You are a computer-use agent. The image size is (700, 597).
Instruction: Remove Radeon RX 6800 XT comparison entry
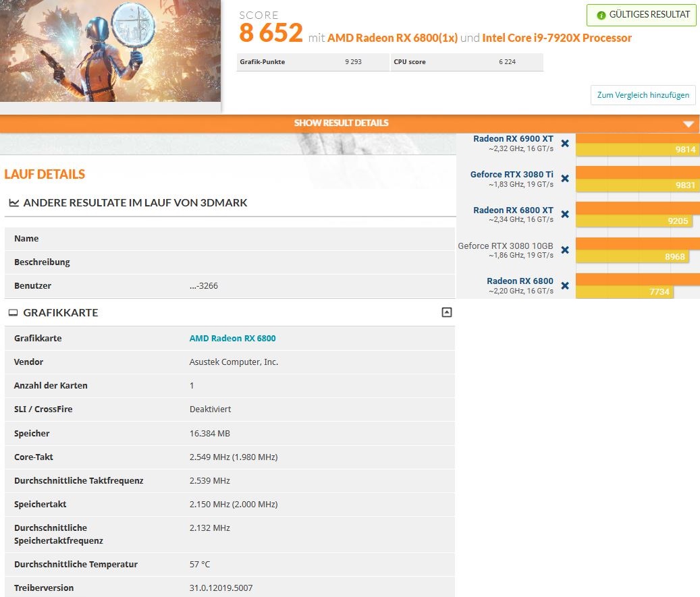click(x=565, y=214)
